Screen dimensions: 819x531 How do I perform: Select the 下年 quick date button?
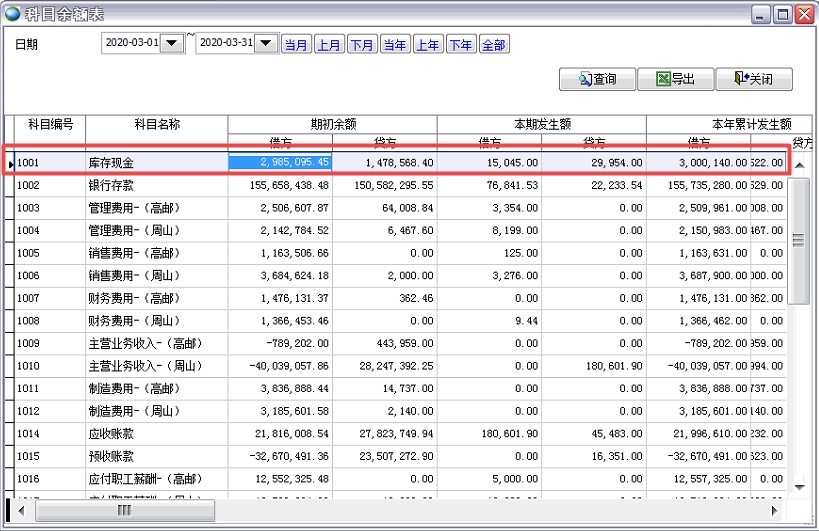(x=461, y=45)
